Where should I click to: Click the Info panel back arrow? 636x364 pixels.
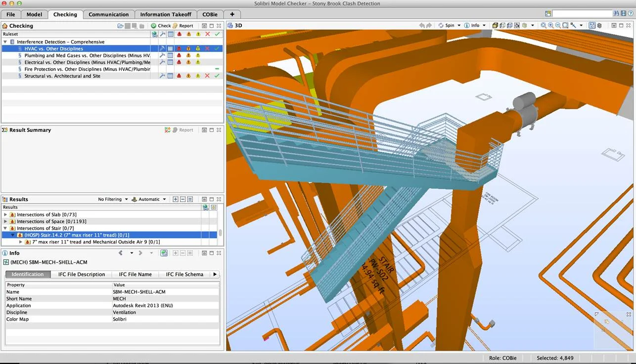click(x=121, y=253)
